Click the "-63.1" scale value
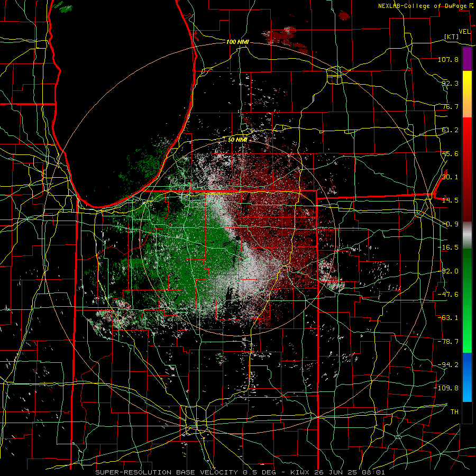This screenshot has width=476, height=476. (x=448, y=318)
